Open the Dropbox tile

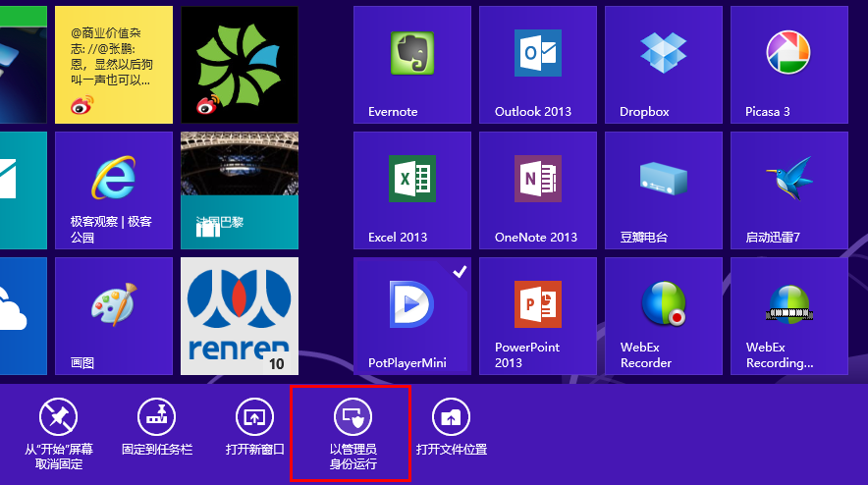point(664,65)
